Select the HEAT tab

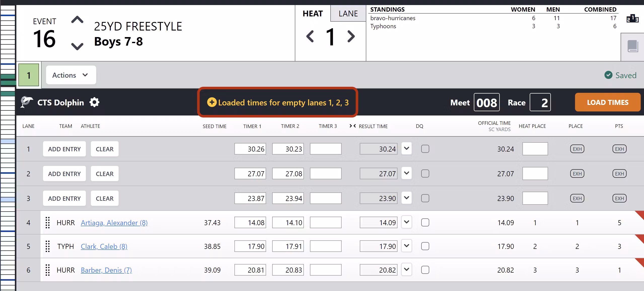313,13
